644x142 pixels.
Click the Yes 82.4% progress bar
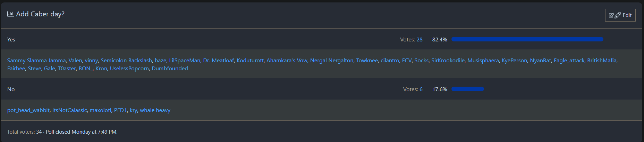tap(527, 39)
